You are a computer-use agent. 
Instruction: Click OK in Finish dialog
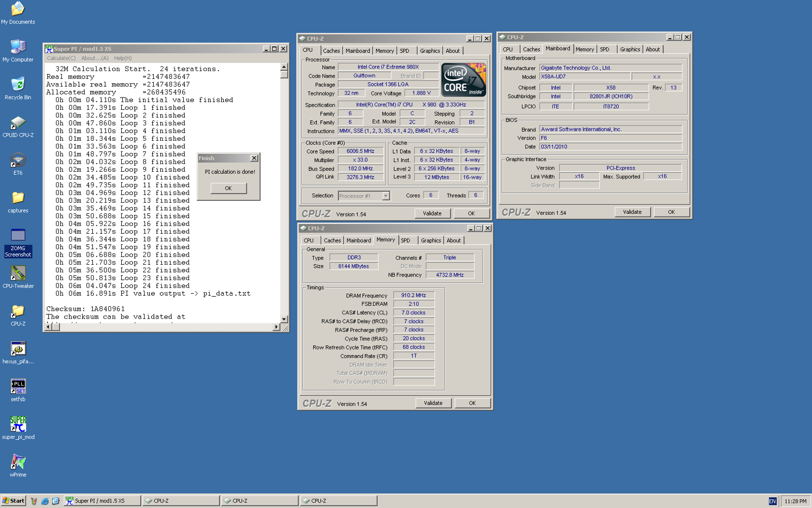point(228,188)
